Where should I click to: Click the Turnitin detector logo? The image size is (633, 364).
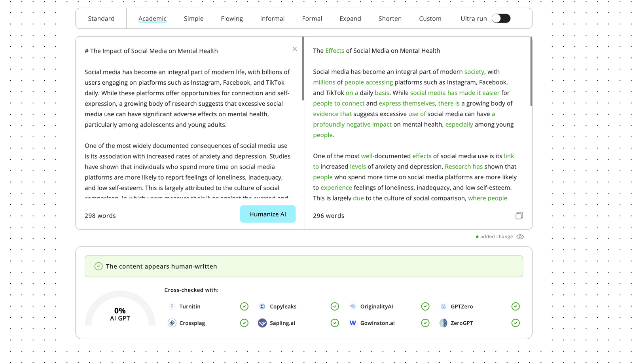pyautogui.click(x=172, y=307)
